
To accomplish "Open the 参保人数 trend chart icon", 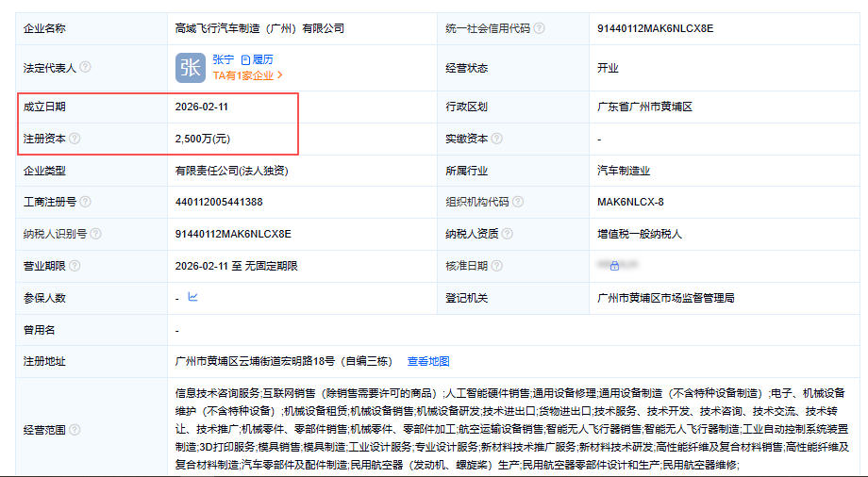I will pyautogui.click(x=192, y=297).
